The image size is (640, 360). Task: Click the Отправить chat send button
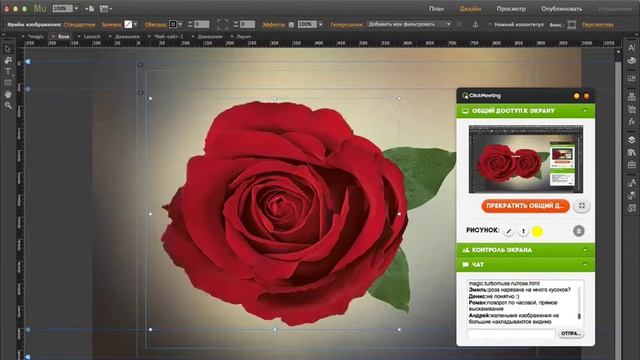point(571,333)
